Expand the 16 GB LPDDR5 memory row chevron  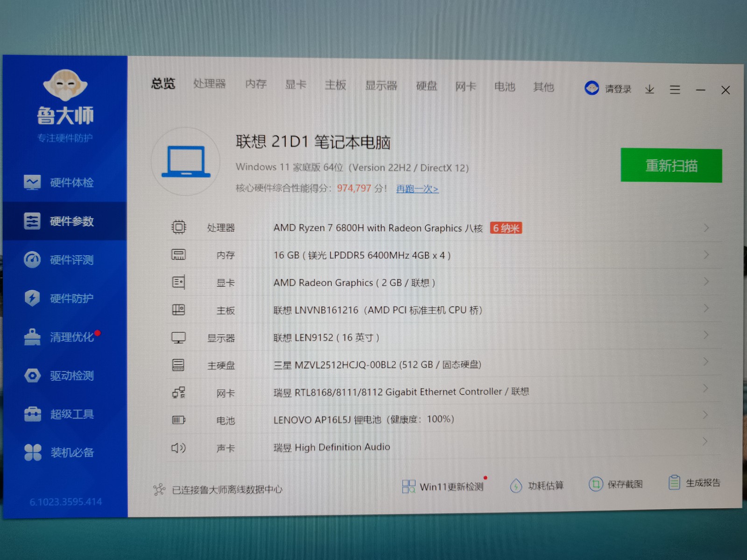click(x=706, y=254)
